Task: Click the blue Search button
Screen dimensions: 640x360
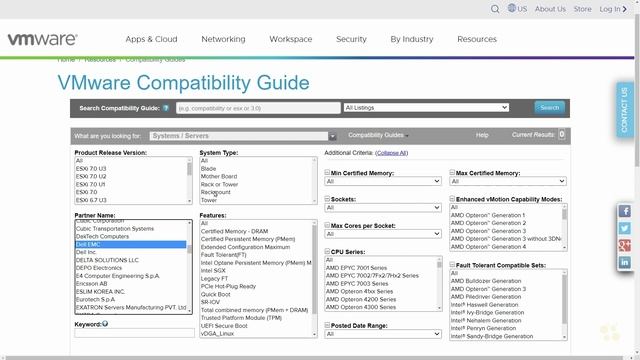Action: pos(549,108)
